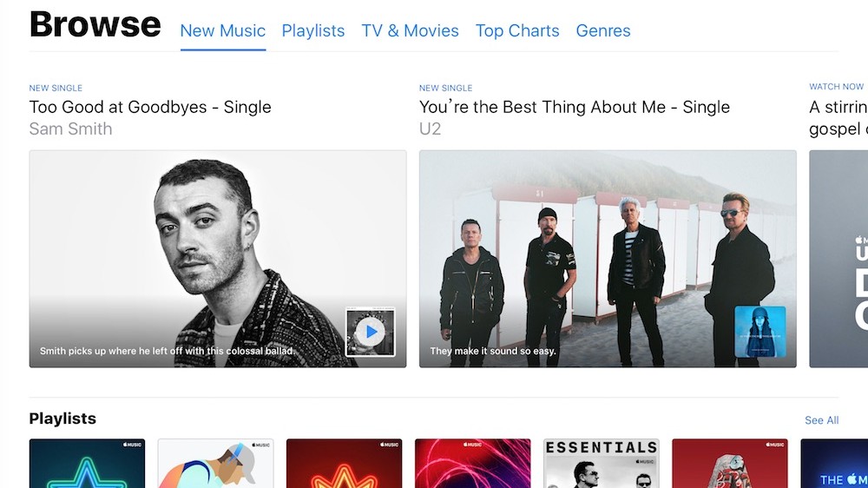The height and width of the screenshot is (488, 868).
Task: Go to the Genres tab
Action: (x=603, y=30)
